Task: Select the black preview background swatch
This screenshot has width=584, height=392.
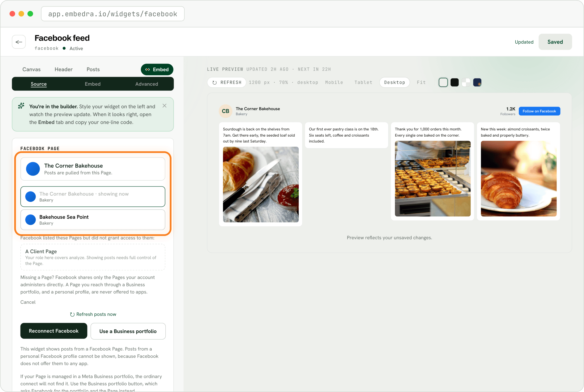Action: (455, 82)
